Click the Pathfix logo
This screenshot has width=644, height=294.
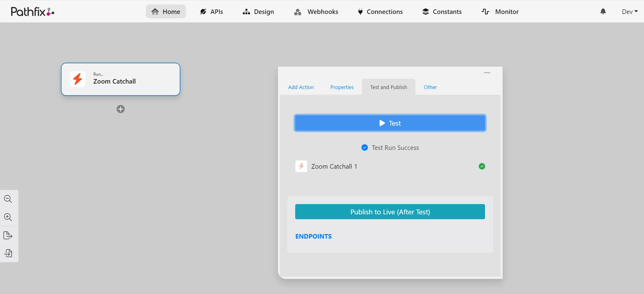[x=33, y=12]
